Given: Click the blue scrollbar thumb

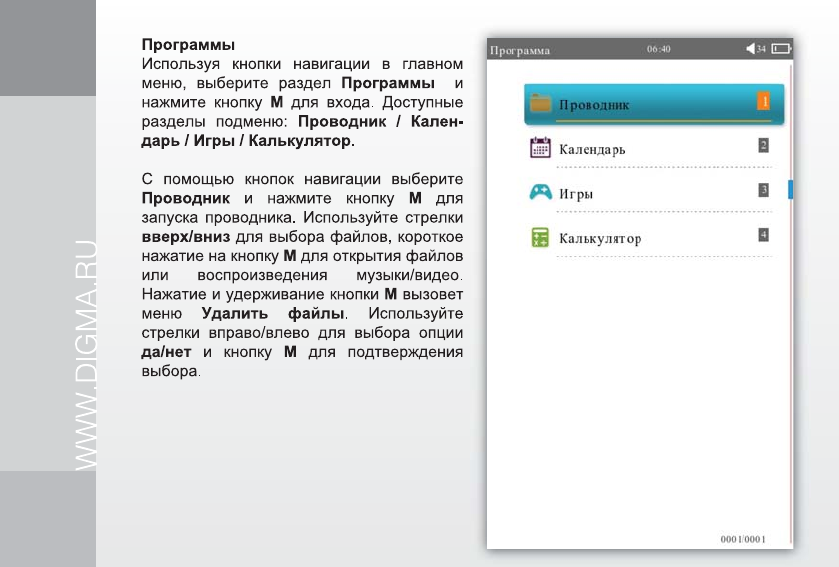Looking at the screenshot, I should (x=790, y=190).
